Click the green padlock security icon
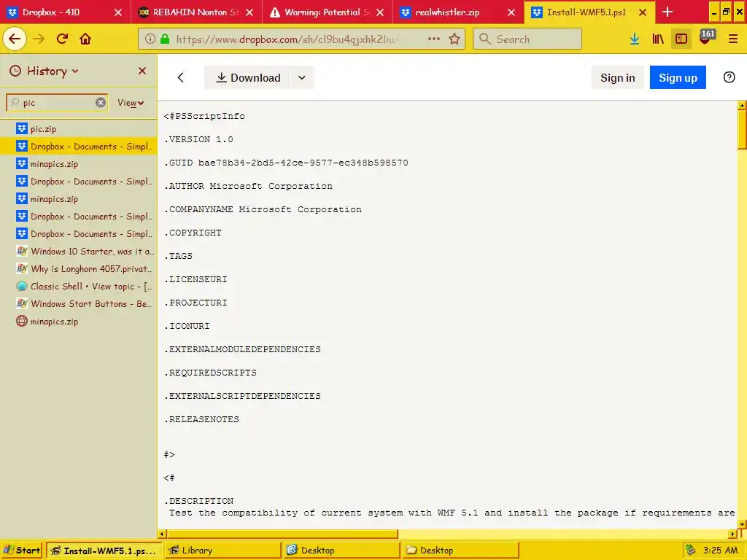The width and height of the screenshot is (747, 560). click(165, 39)
